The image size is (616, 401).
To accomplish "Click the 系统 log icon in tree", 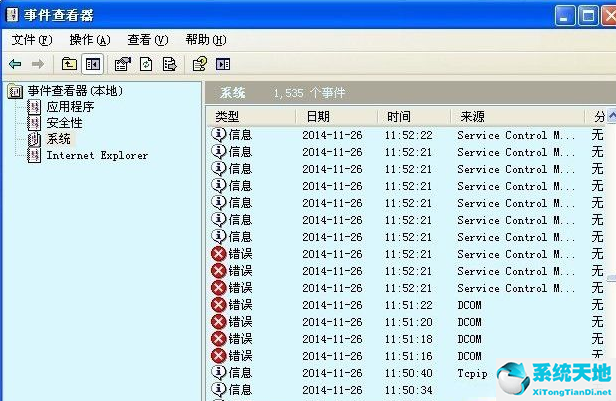I will [x=34, y=139].
